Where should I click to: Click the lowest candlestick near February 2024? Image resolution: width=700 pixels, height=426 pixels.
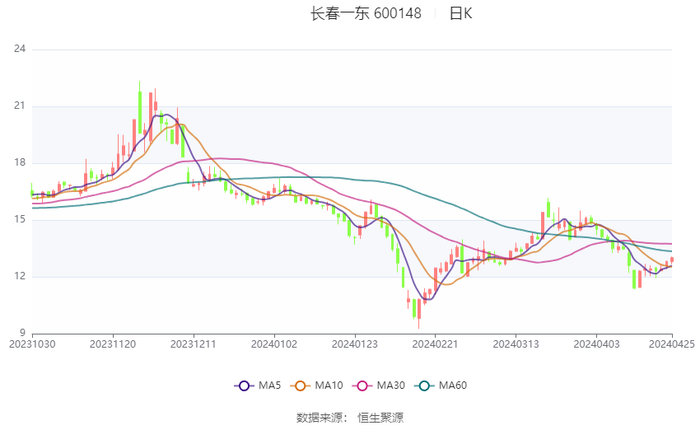[417, 309]
